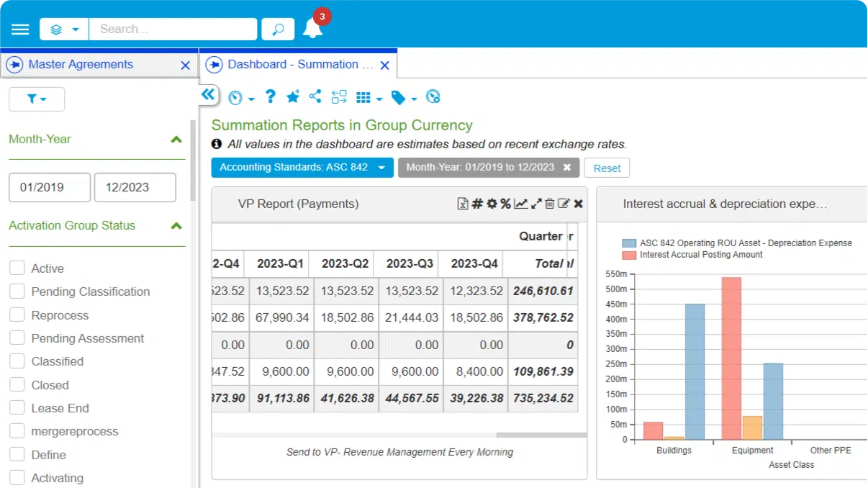The image size is (868, 488).
Task: Select the 67,990.34 cell
Action: click(281, 317)
